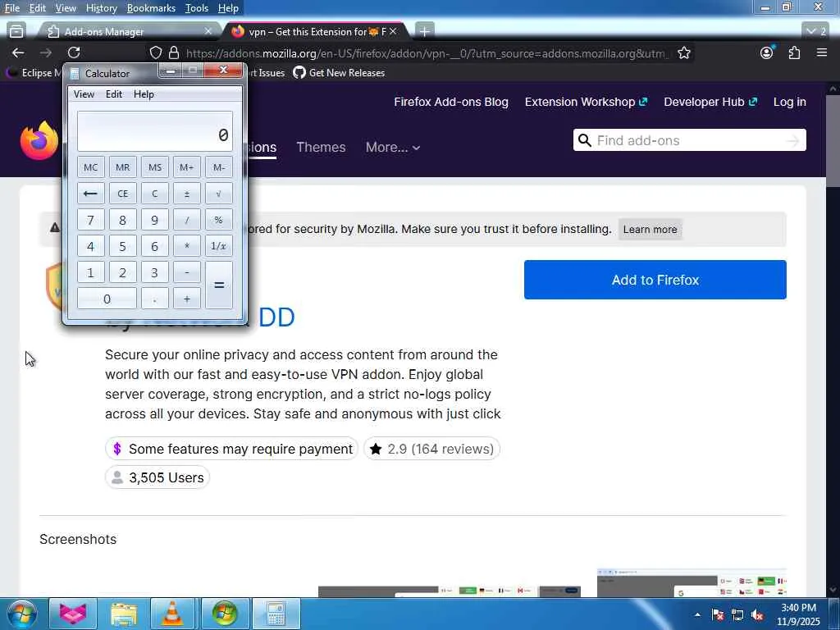This screenshot has height=630, width=840.
Task: Open green Windows orb taskbar app
Action: click(225, 614)
